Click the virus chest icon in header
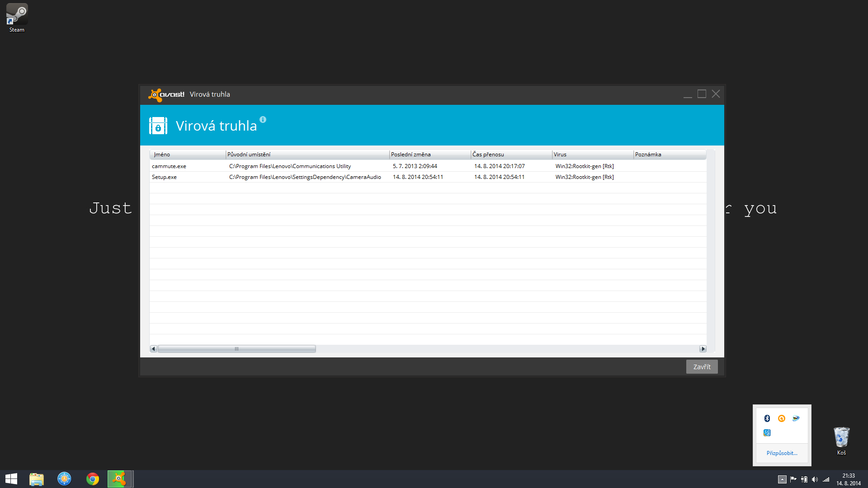 click(x=158, y=126)
